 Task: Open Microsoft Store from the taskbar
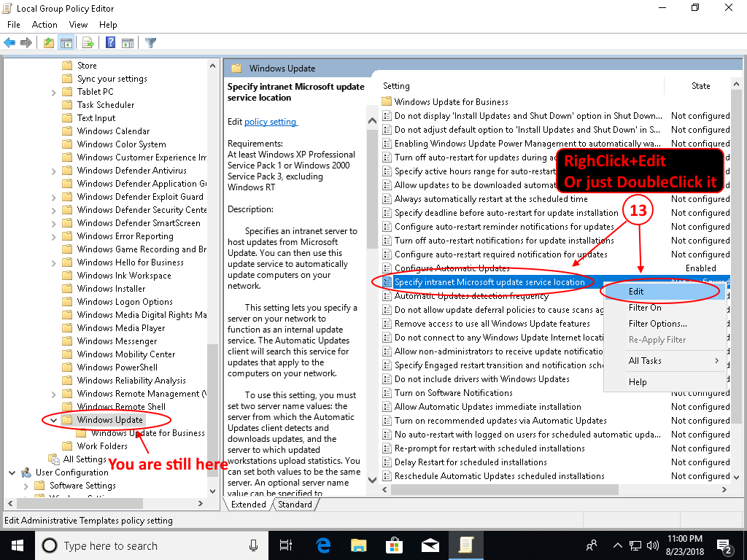pos(394,545)
